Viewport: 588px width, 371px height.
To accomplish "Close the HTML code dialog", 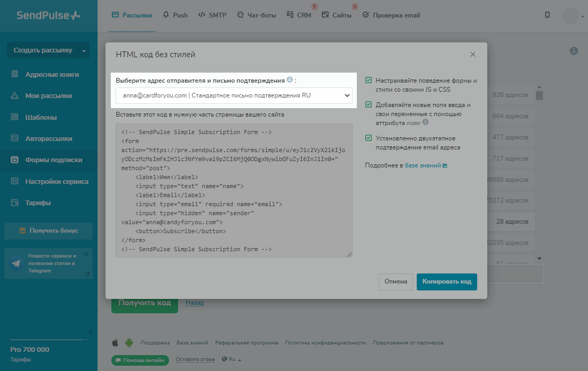I will click(x=473, y=54).
